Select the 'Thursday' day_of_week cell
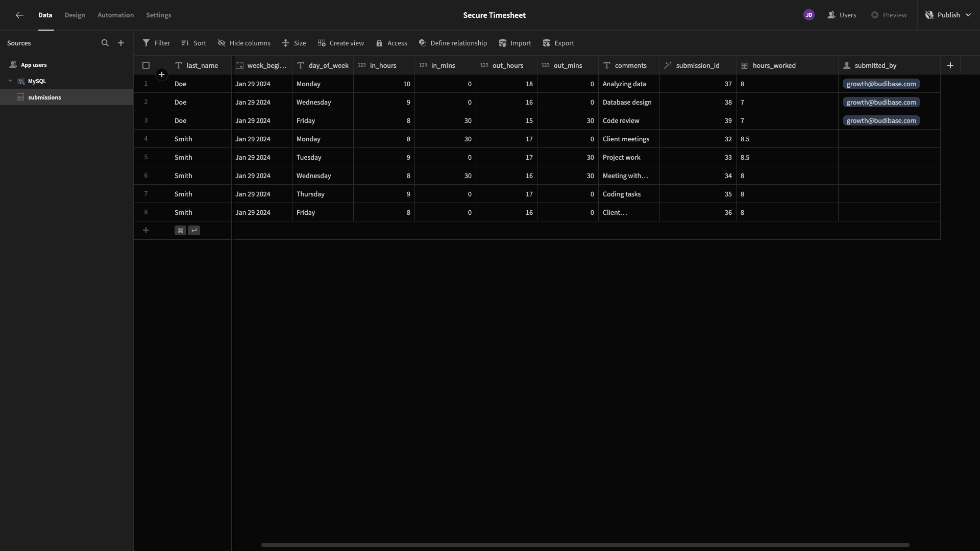Viewport: 980px width, 551px height. [x=323, y=194]
